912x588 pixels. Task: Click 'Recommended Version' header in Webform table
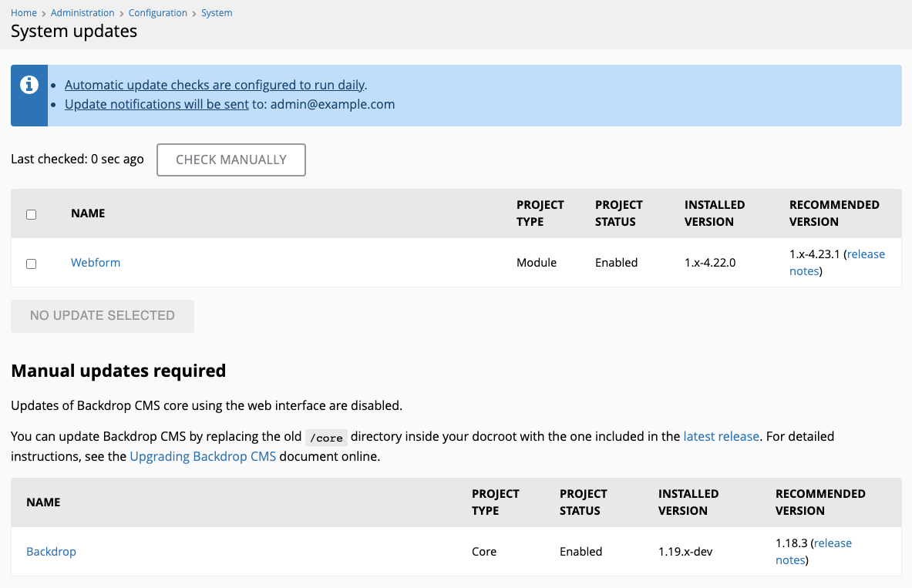coord(834,213)
